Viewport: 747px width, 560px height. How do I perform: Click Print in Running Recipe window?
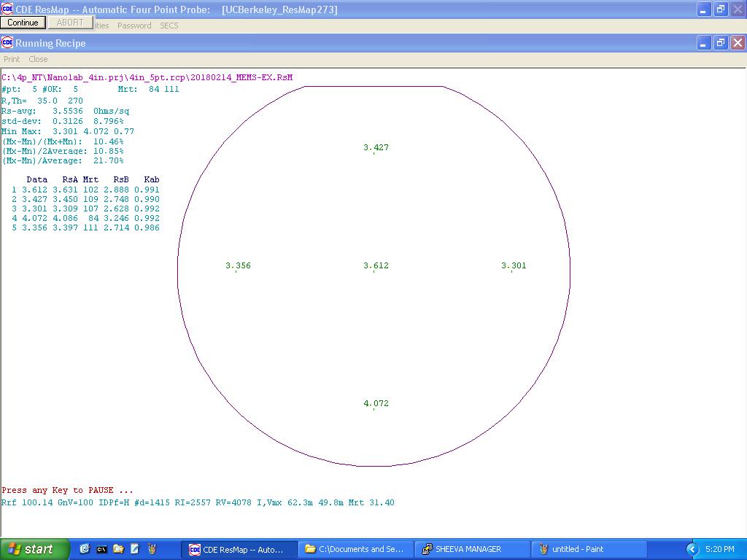pyautogui.click(x=12, y=59)
